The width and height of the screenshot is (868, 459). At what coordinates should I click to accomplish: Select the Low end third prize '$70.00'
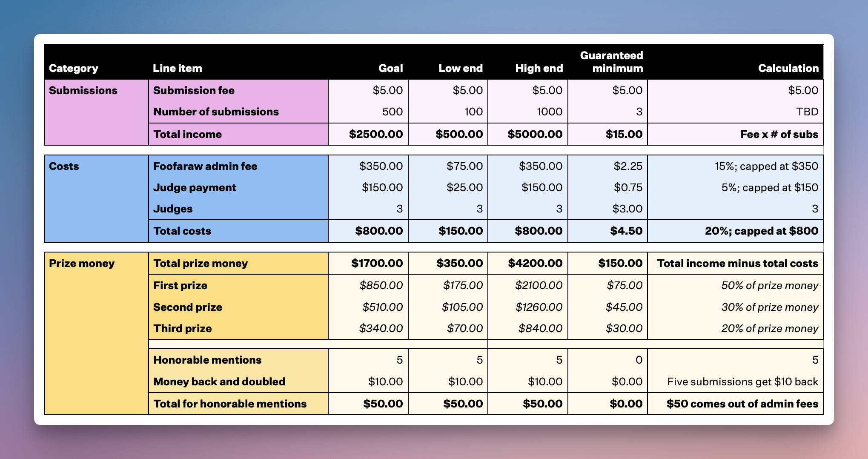[465, 328]
